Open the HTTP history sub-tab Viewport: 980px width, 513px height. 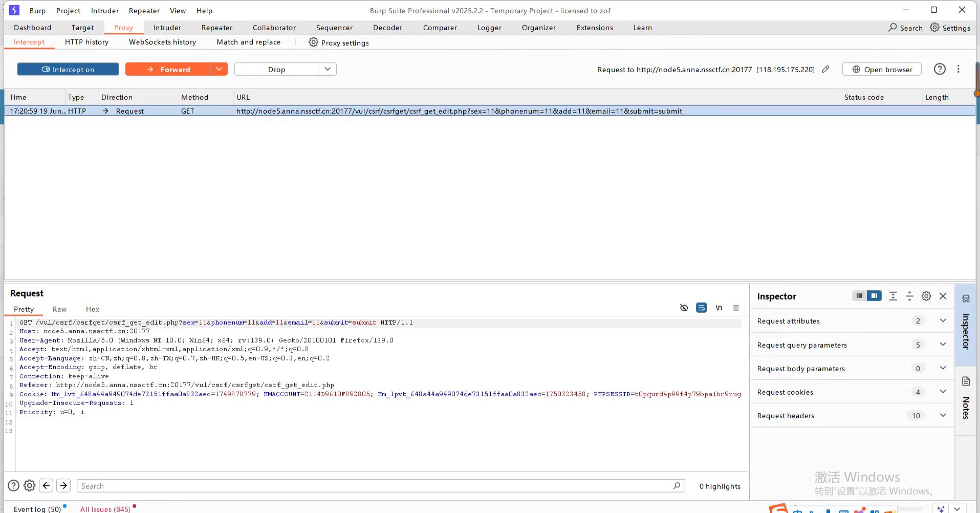(86, 42)
